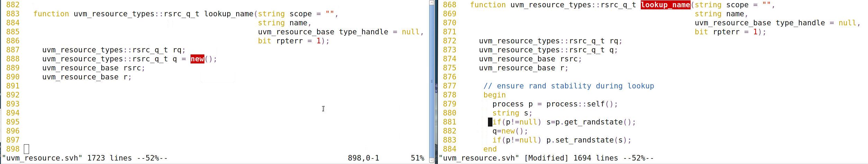Viewport: 868px width, 164px height.
Task: Click 'bit rpterr = 1);' on line 886
Action: 294,41
